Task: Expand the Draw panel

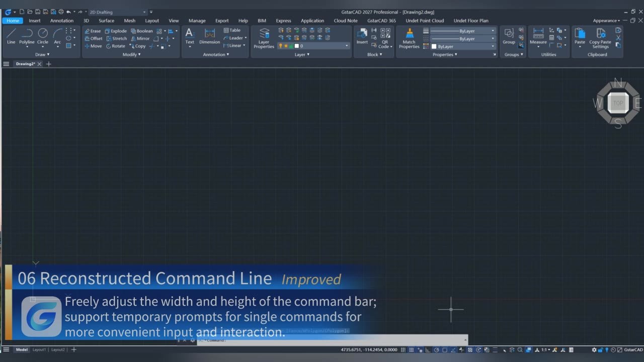Action: coord(42,54)
